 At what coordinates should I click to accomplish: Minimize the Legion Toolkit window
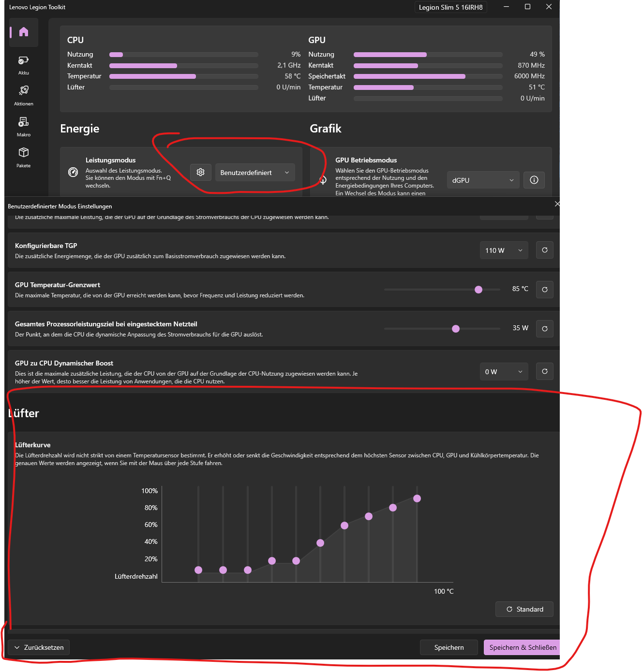(x=506, y=7)
